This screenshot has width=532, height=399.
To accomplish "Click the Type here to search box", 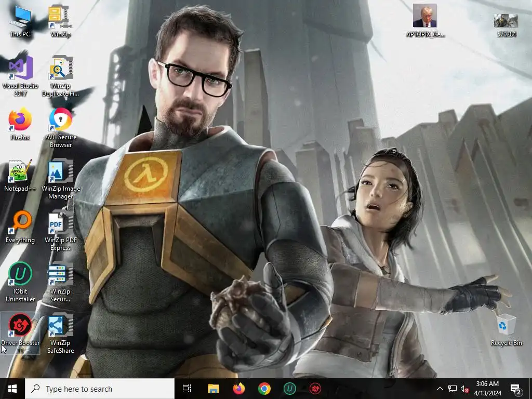I will pos(100,389).
